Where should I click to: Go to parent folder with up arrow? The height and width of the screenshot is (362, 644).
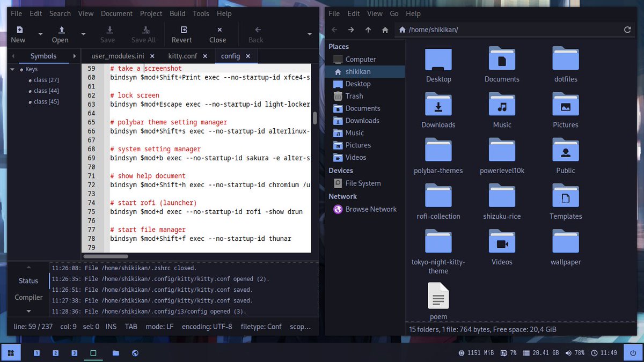point(368,30)
